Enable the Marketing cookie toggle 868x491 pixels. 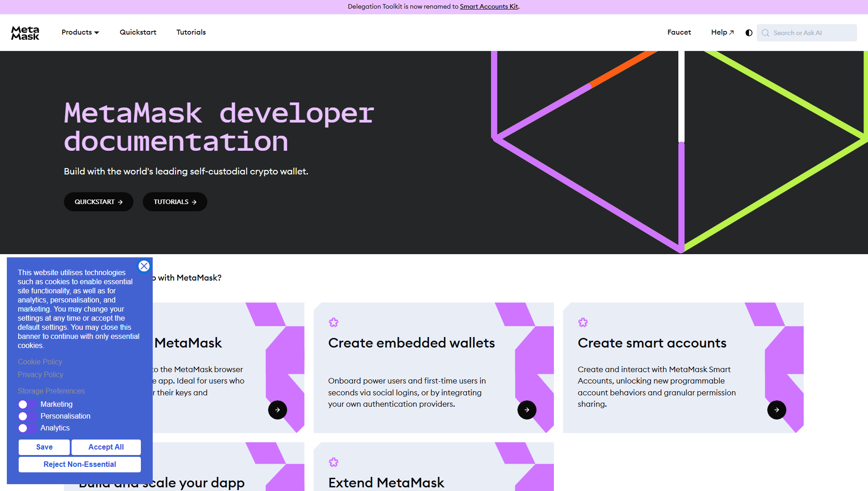[27, 404]
